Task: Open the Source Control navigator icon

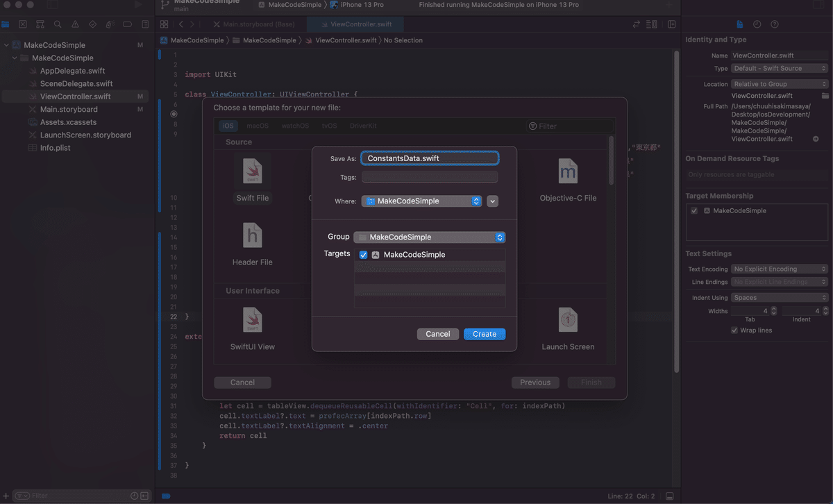Action: coord(22,24)
